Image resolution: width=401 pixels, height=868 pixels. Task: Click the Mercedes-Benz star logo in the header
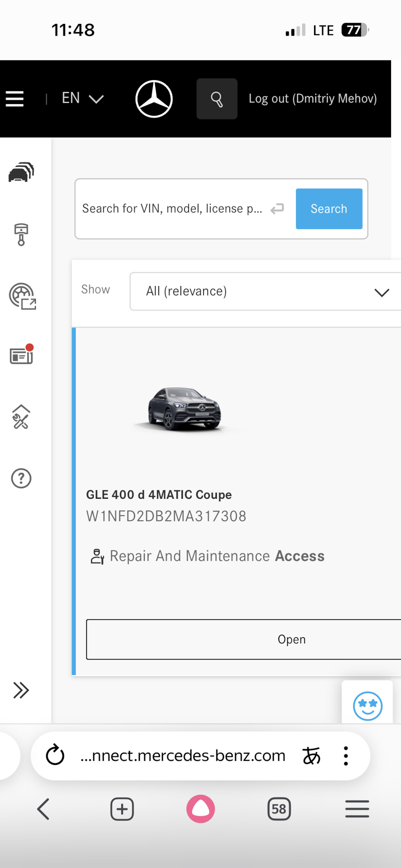pyautogui.click(x=153, y=99)
